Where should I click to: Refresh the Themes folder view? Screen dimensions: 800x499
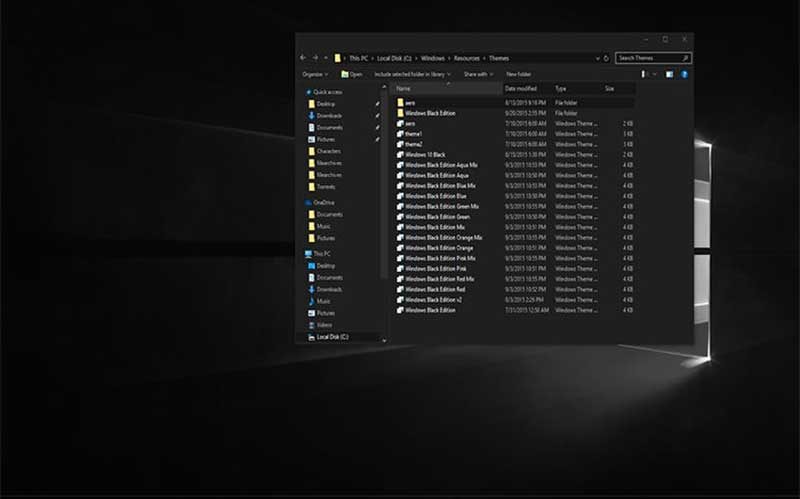click(606, 58)
